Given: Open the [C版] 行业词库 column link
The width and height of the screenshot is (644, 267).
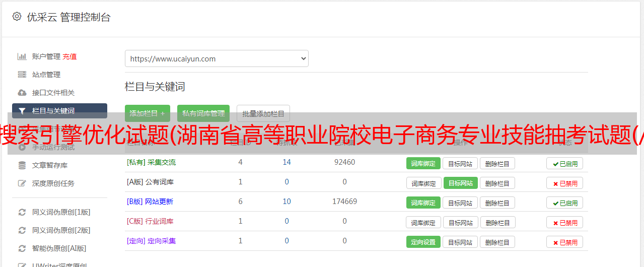Looking at the screenshot, I should [150, 221].
